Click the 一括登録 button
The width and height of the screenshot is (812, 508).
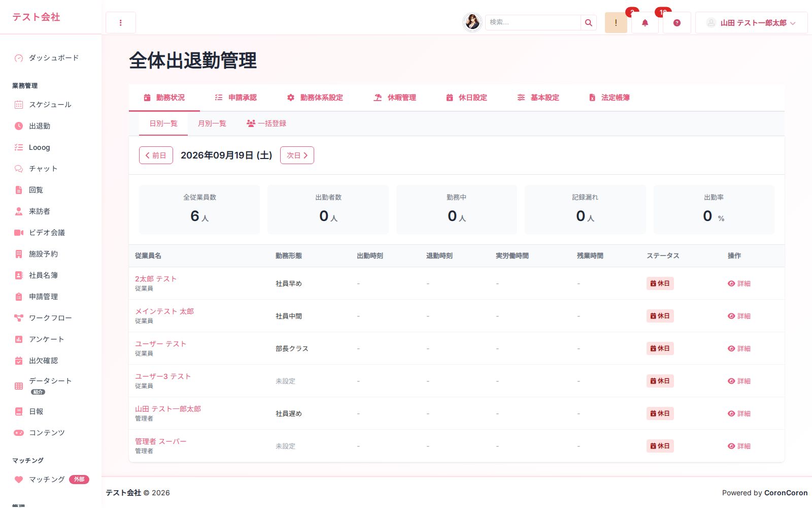coord(266,123)
